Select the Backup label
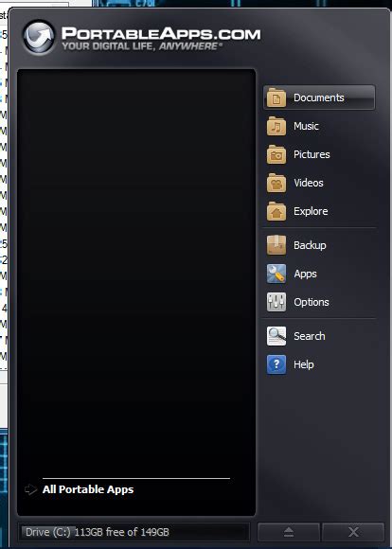The height and width of the screenshot is (549, 392). 310,245
